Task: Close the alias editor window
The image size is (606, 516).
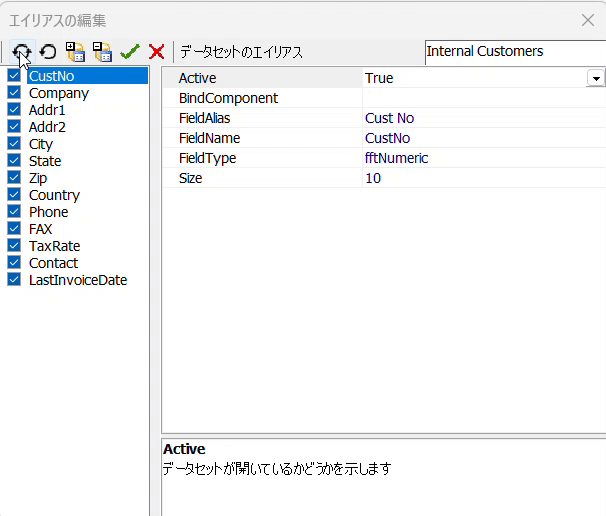Action: click(588, 19)
